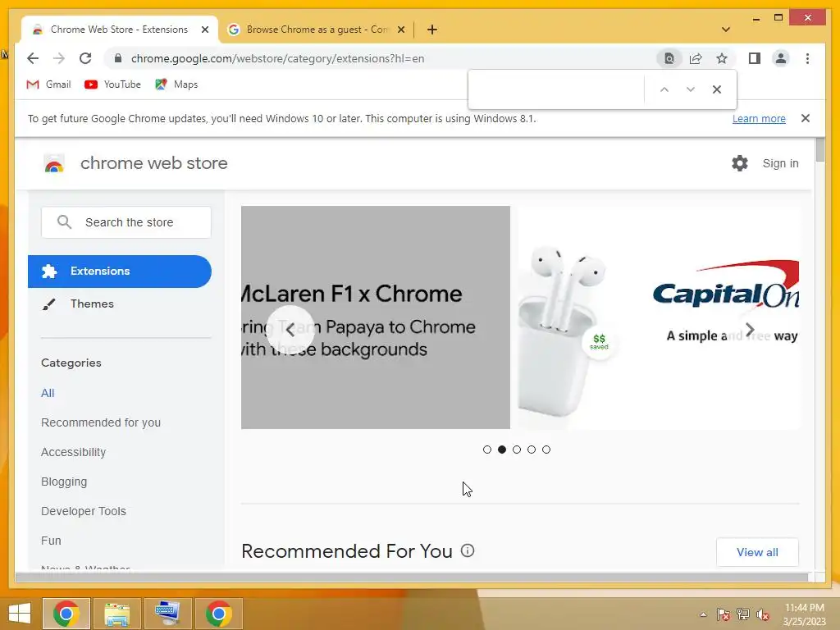Select the fourth carousel dot
This screenshot has width=840, height=630.
point(532,450)
